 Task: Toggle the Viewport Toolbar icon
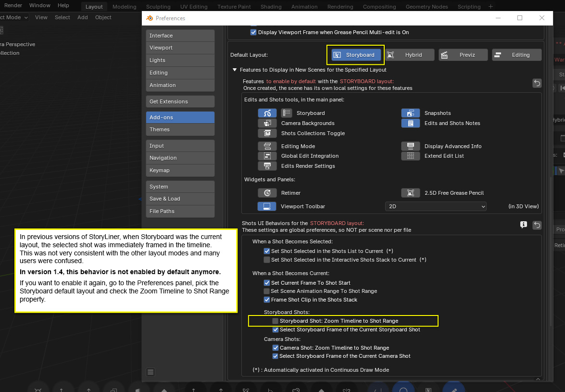(267, 206)
